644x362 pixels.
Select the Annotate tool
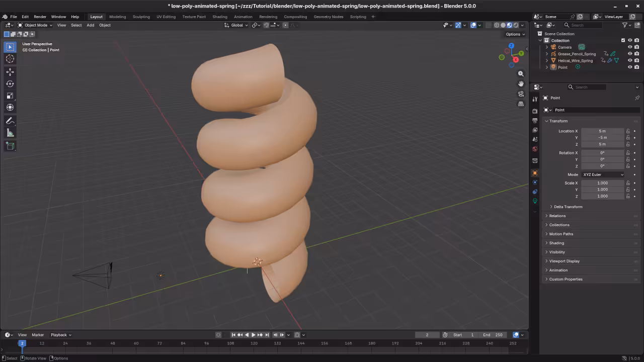click(x=10, y=121)
